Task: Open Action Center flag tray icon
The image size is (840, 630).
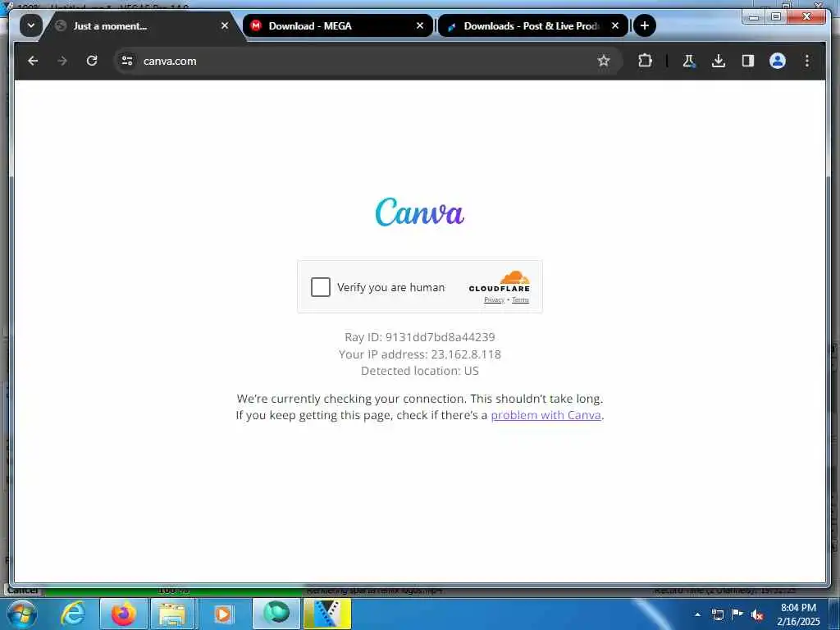Action: 737,614
